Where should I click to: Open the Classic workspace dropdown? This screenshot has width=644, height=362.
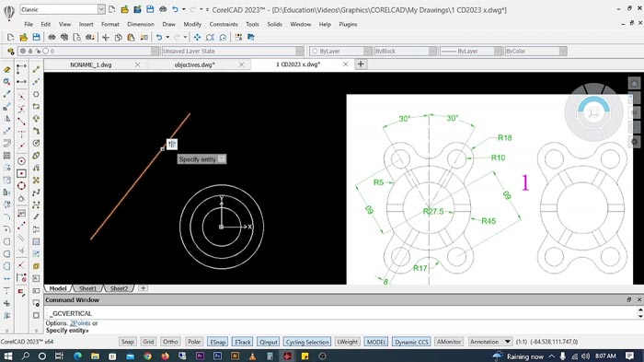(x=101, y=9)
